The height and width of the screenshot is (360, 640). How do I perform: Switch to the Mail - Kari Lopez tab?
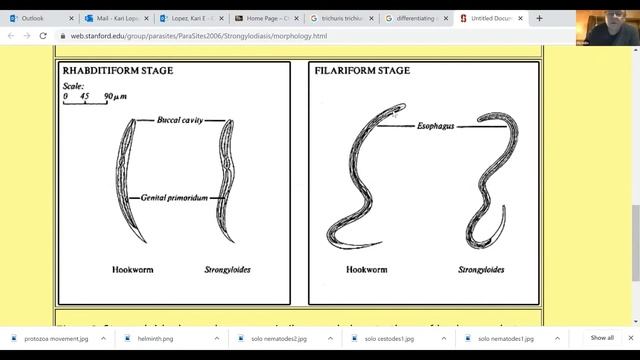click(116, 18)
